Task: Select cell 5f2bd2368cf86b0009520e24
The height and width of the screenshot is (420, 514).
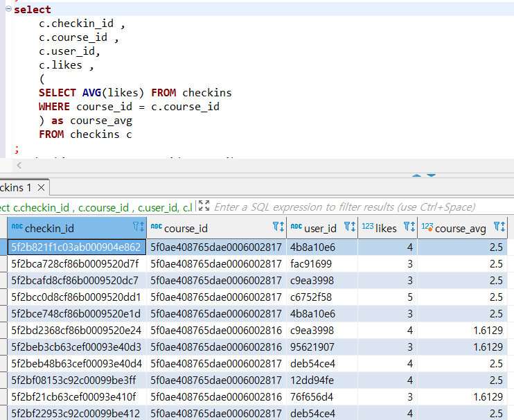Action: [x=77, y=331]
